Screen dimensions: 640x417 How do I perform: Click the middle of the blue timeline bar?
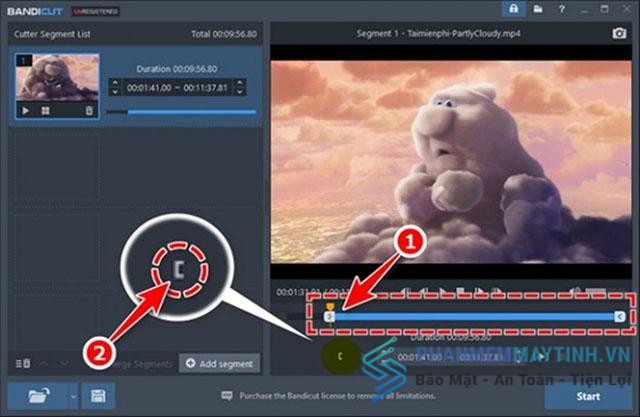coord(474,316)
